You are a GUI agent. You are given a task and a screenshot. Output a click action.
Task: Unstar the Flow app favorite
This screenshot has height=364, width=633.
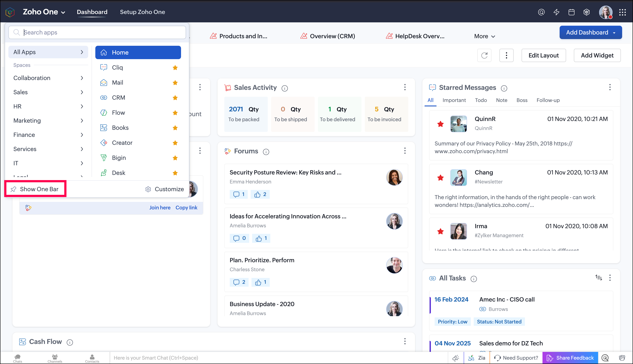pos(175,112)
